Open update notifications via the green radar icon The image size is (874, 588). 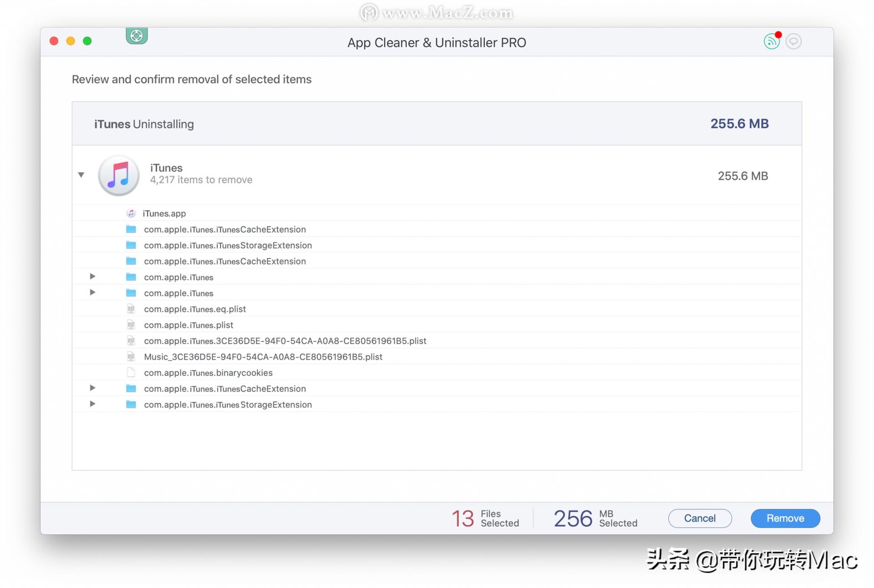771,41
